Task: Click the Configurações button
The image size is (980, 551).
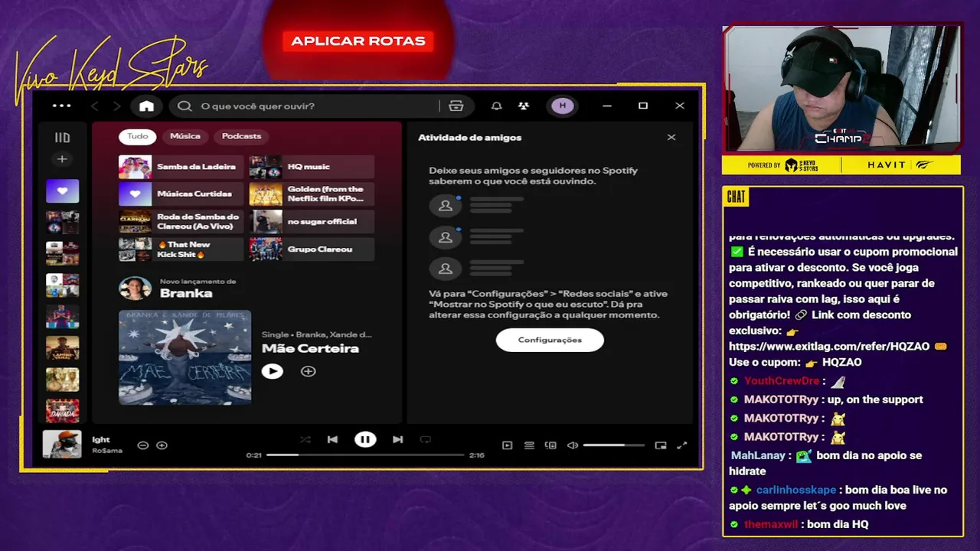Action: pos(550,340)
